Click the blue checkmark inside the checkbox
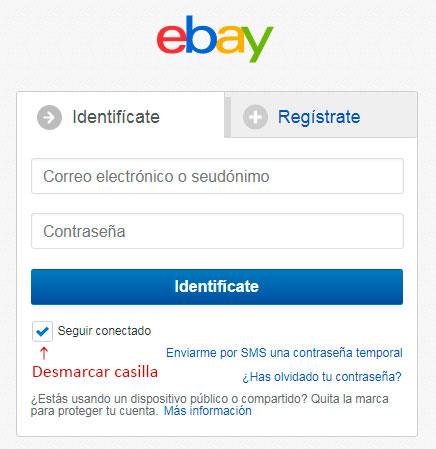The height and width of the screenshot is (449, 436). click(43, 332)
